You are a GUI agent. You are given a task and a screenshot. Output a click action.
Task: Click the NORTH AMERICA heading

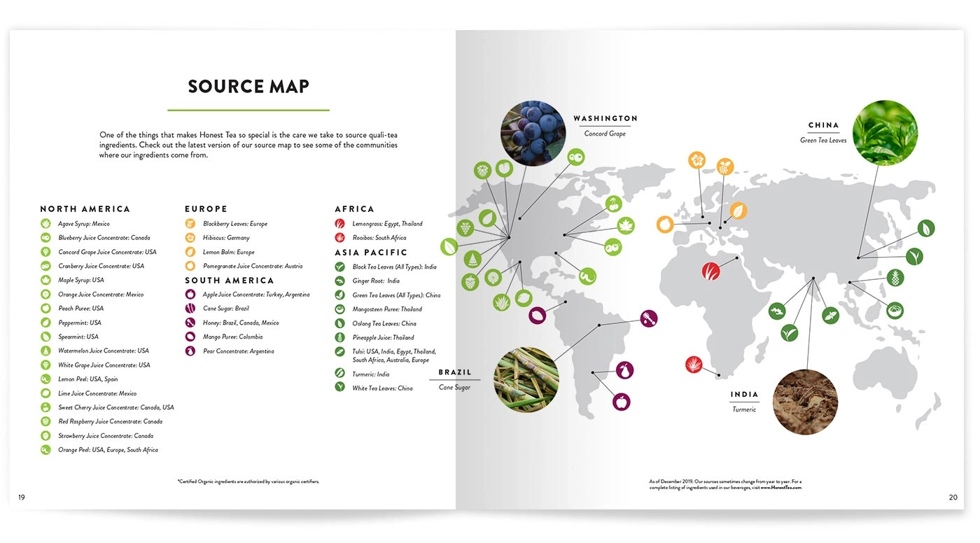pyautogui.click(x=85, y=209)
